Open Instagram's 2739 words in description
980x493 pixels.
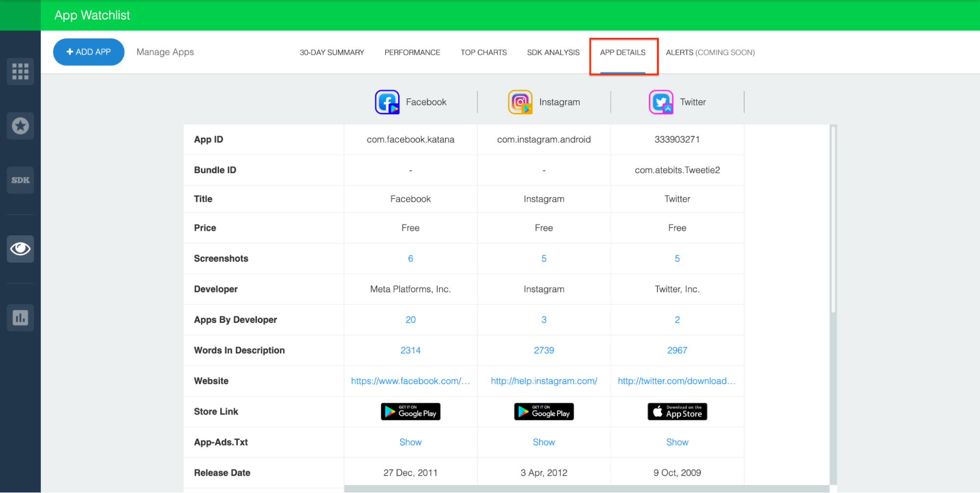[x=544, y=350]
